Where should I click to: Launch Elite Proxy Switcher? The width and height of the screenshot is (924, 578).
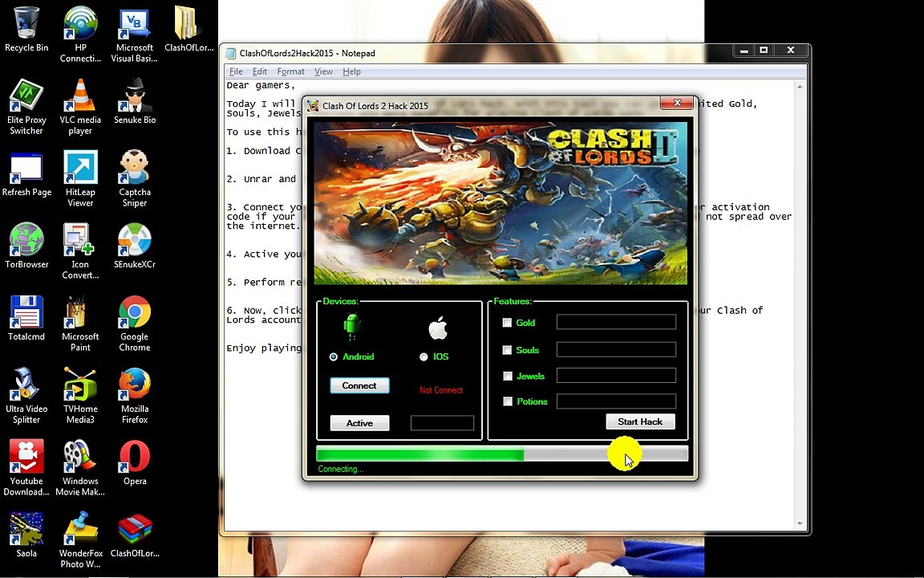(26, 107)
